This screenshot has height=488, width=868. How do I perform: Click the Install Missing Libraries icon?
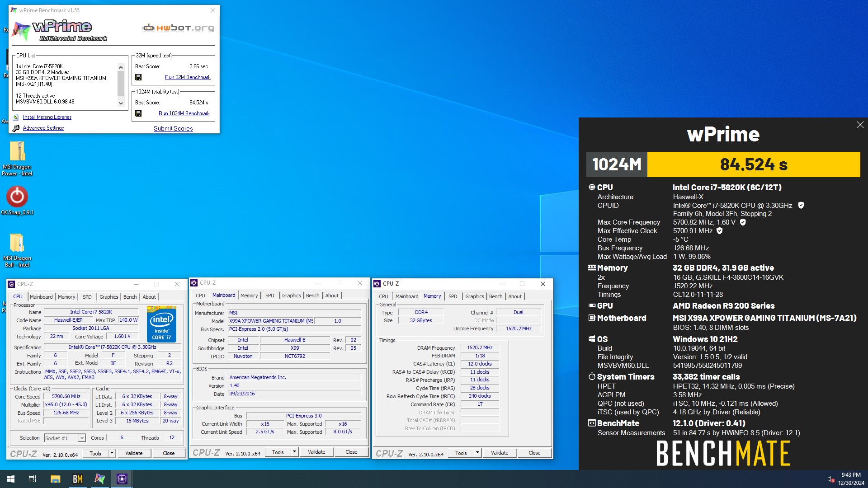16,117
